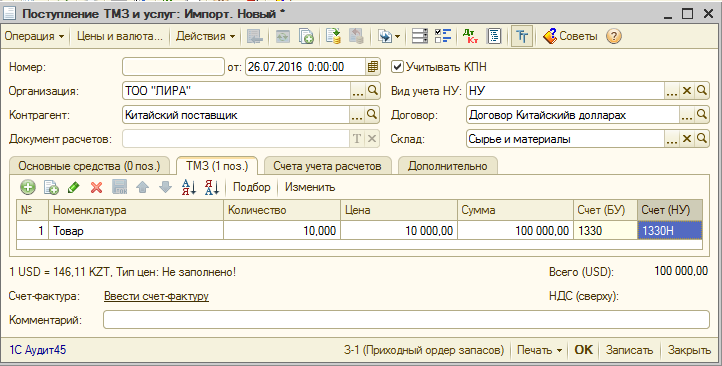This screenshot has height=366, width=722.
Task: Clear the Склад field
Action: (687, 139)
